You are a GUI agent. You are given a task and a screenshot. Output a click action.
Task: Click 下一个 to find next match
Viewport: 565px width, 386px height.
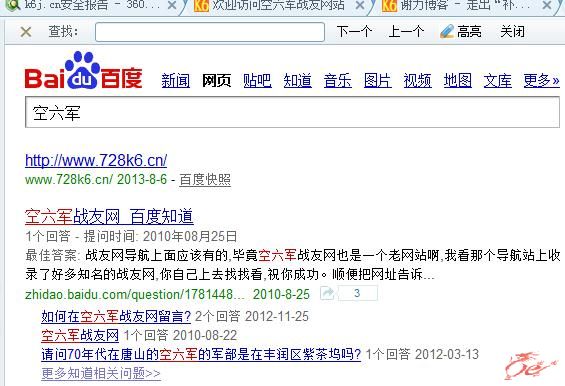[354, 31]
